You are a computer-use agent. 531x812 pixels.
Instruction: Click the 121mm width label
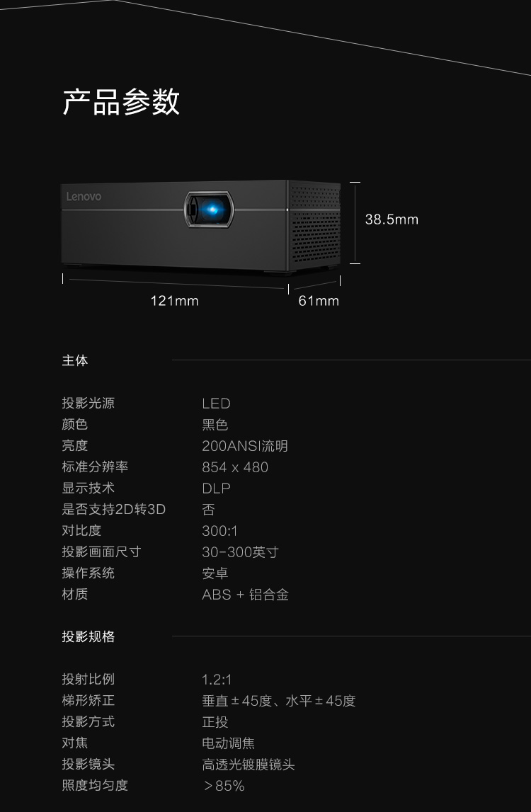[x=175, y=301]
